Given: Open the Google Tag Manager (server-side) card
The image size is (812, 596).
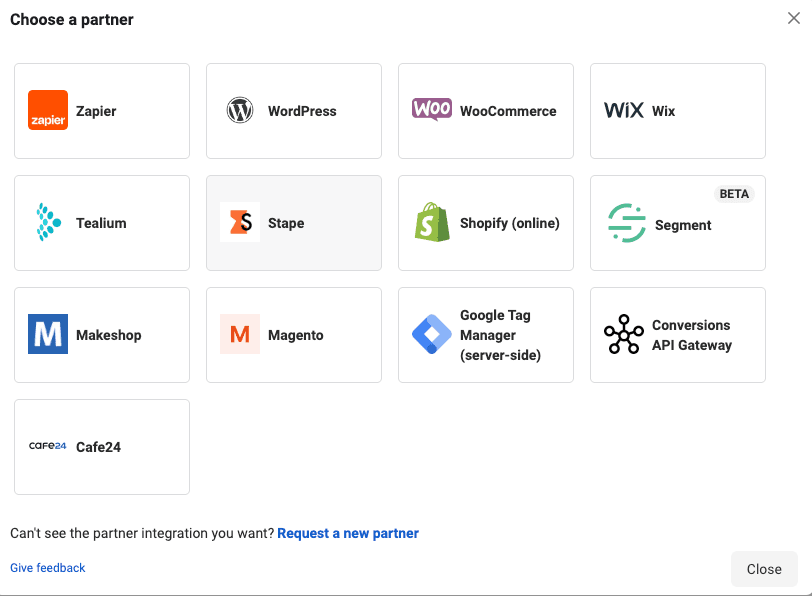Looking at the screenshot, I should (x=485, y=334).
